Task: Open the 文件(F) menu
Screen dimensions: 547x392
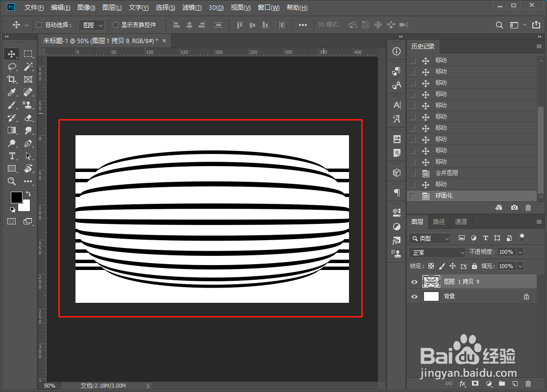Action: tap(34, 8)
